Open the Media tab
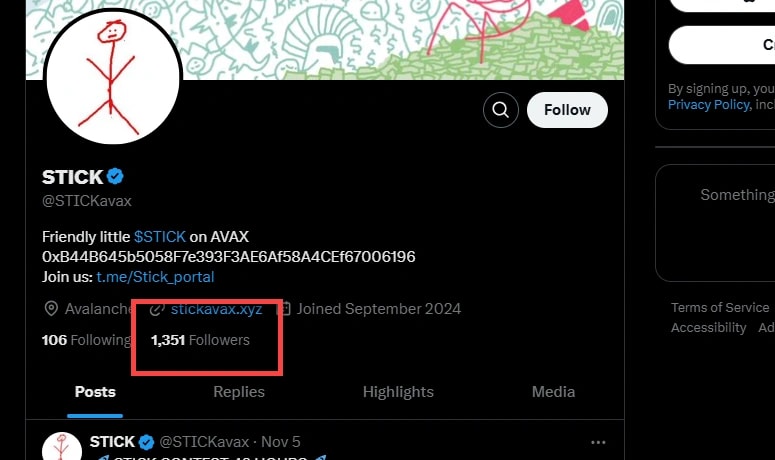Viewport: 775px width, 460px height. click(x=553, y=392)
